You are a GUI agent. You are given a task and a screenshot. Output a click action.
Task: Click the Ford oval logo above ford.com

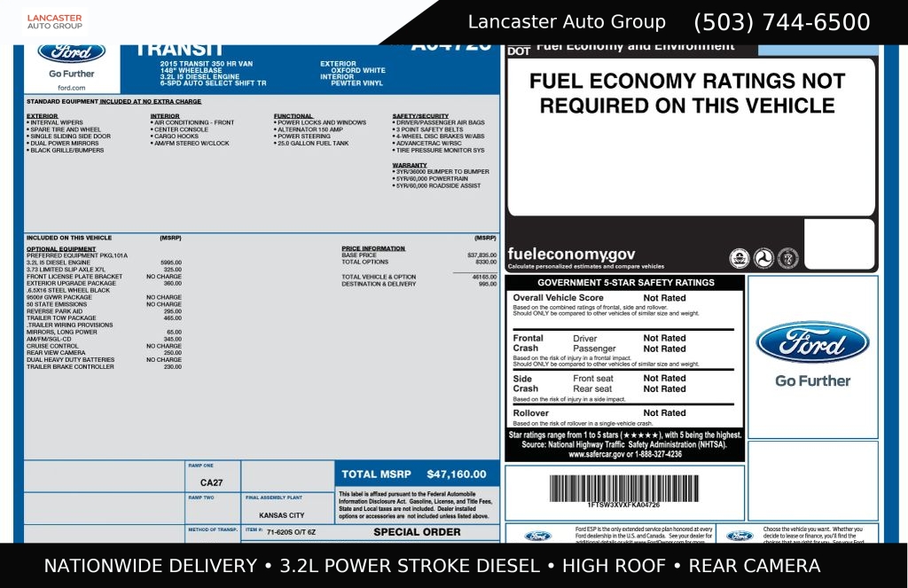(x=71, y=52)
